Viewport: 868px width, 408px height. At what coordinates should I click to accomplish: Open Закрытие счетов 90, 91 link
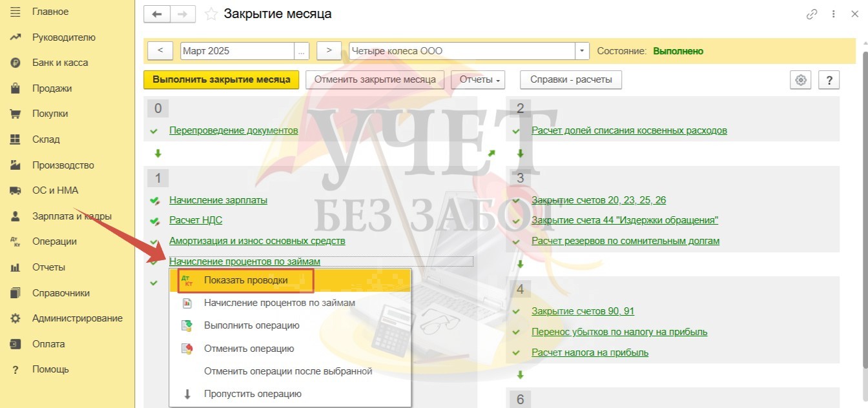point(583,311)
